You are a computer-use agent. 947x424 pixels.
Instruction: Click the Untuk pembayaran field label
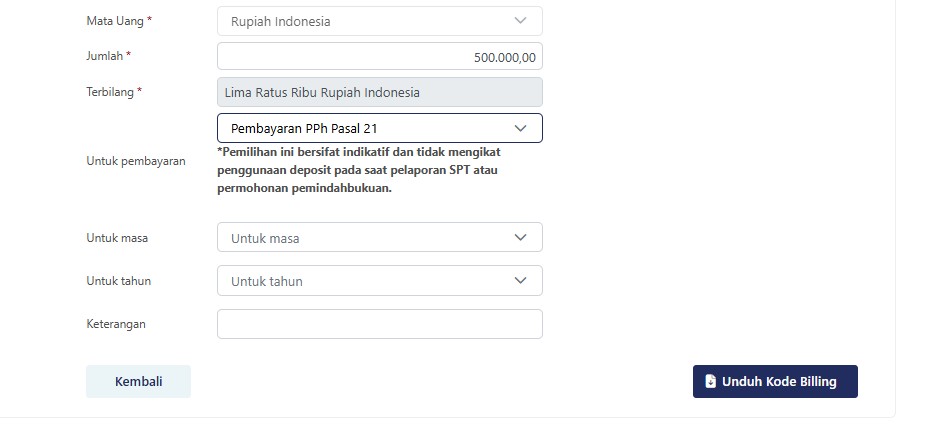tap(136, 160)
